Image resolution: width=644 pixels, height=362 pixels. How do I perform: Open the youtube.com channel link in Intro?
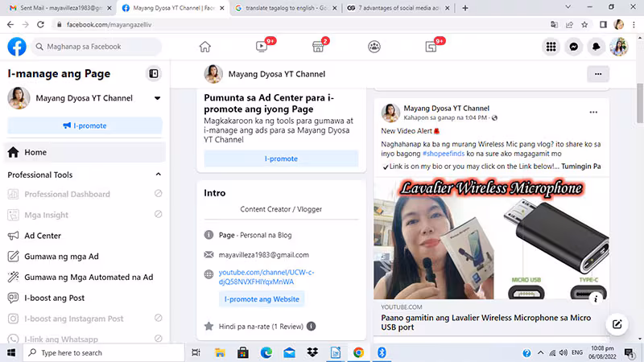(266, 277)
